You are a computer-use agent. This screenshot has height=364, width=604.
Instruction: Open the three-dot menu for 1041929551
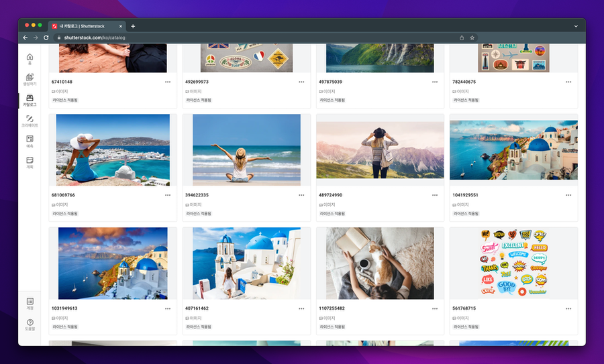568,195
